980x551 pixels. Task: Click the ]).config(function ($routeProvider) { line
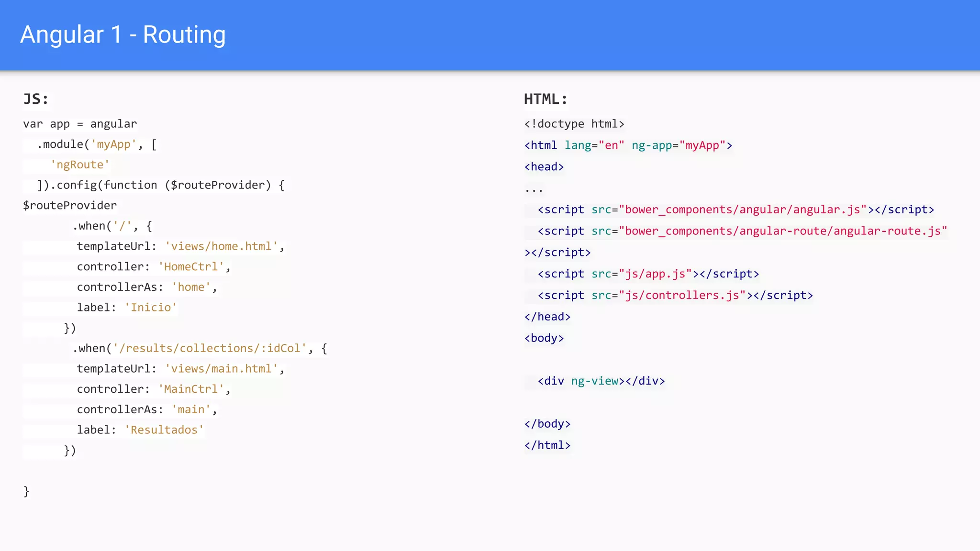pyautogui.click(x=161, y=185)
